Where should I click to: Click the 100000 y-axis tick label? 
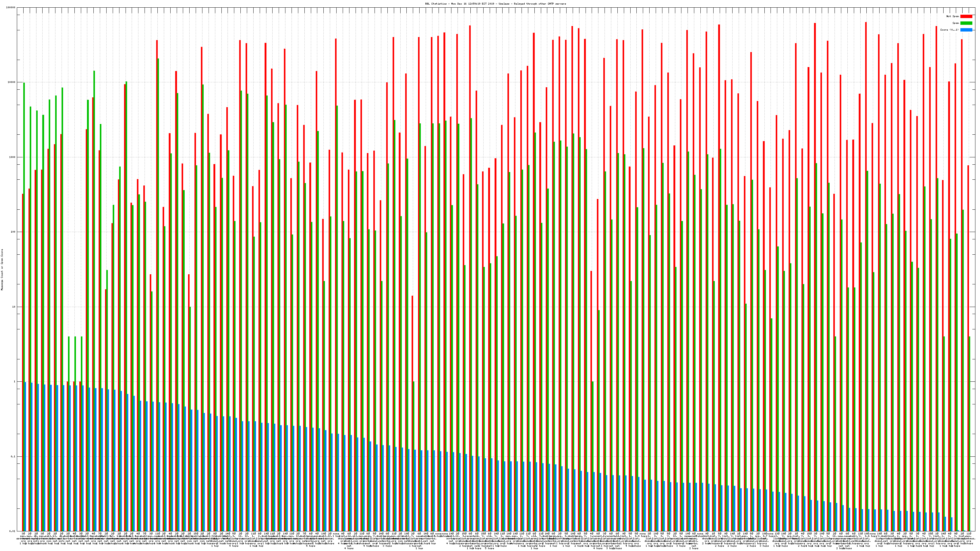[11, 8]
